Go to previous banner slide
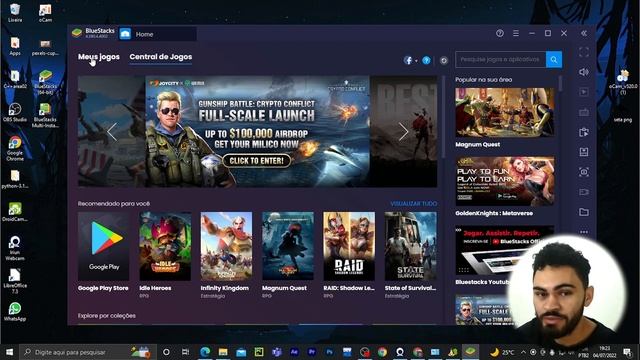The height and width of the screenshot is (360, 640). click(112, 131)
